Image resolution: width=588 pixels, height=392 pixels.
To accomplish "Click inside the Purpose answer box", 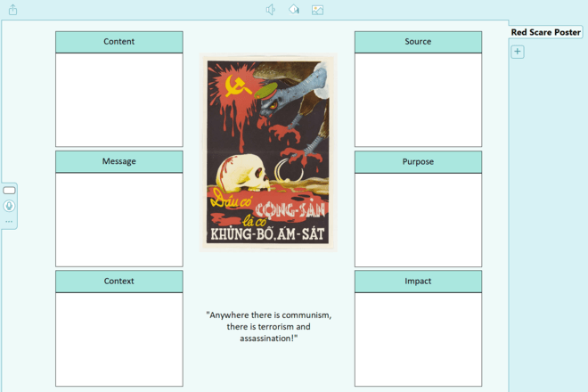I will click(x=418, y=220).
